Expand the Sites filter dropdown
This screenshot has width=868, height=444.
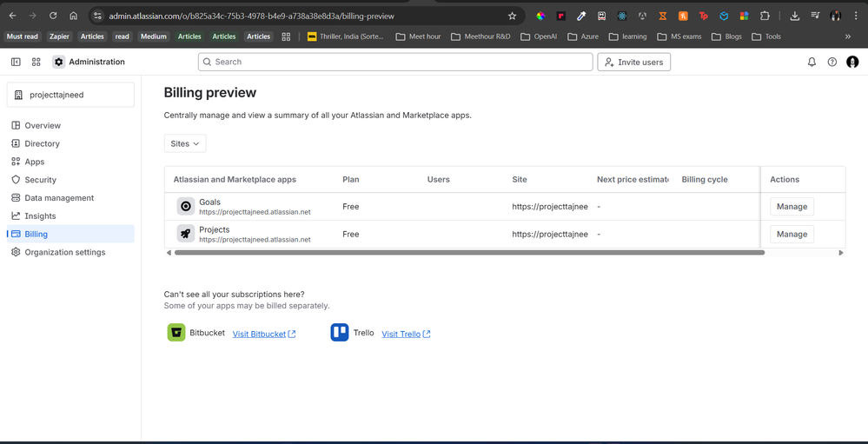click(x=185, y=143)
